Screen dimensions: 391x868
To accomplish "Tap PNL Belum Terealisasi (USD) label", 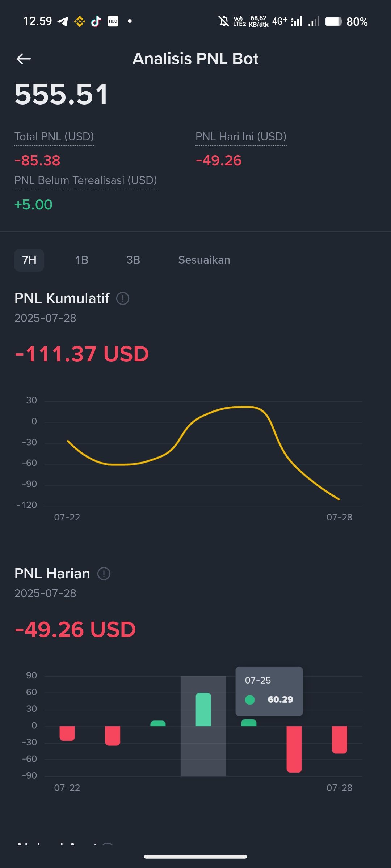I will click(86, 180).
